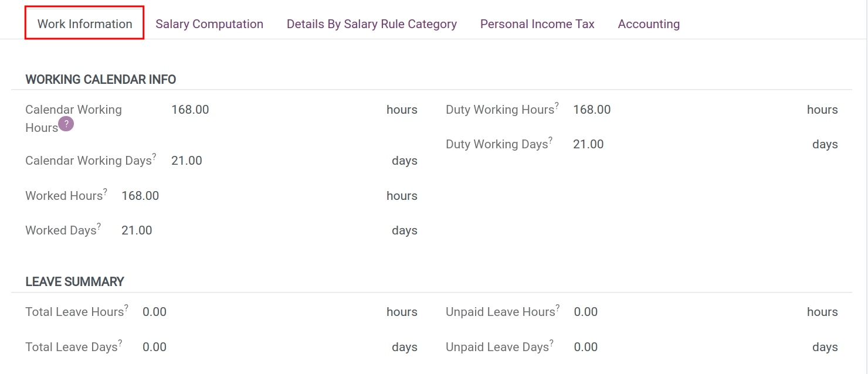Open the Details By Salary Rule Category tab

(371, 23)
